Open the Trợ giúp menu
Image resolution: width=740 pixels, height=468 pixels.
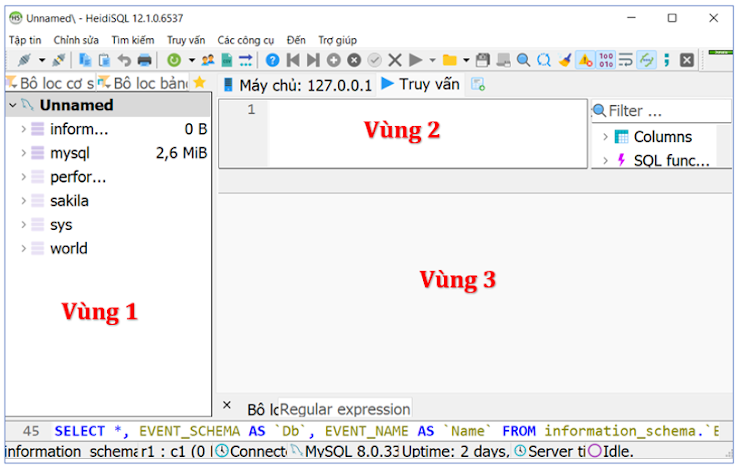tap(337, 40)
